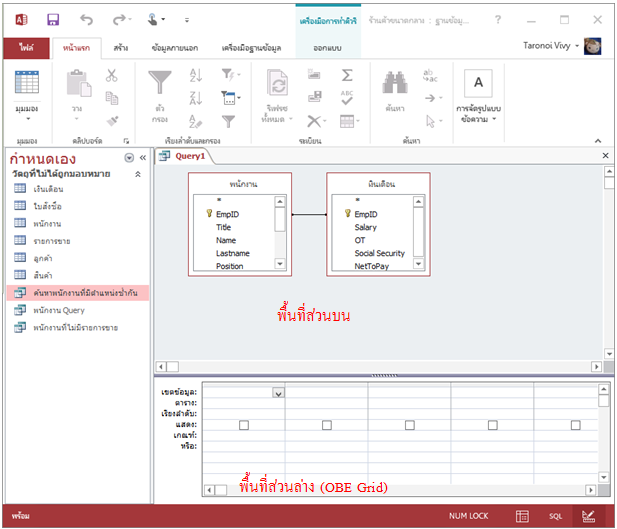Click scroll-down arrow of พนักงาน field list

280,264
